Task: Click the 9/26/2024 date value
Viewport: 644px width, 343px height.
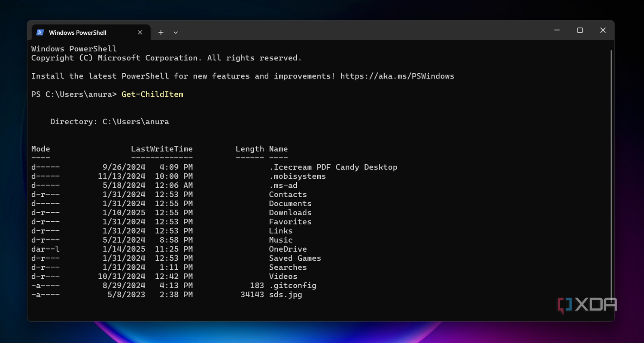Action: pos(124,167)
